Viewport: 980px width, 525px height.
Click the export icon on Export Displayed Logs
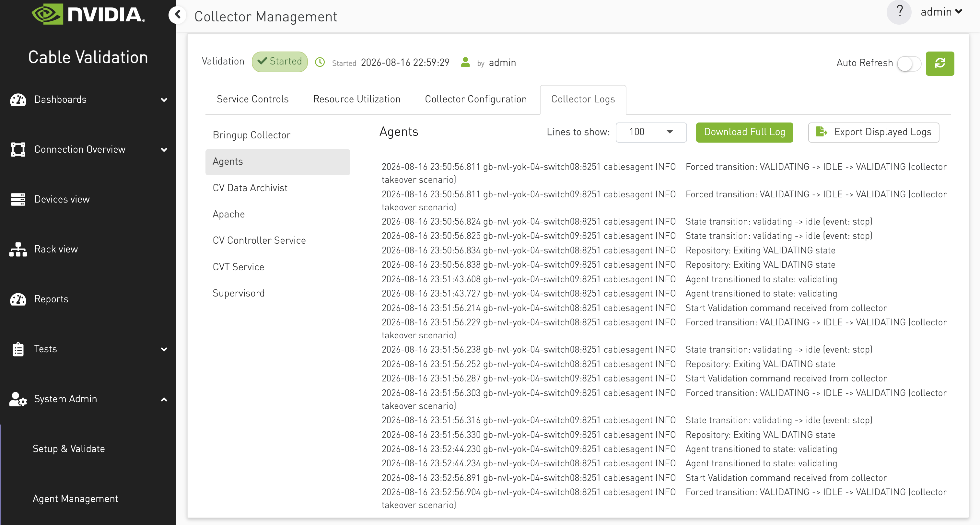coord(822,132)
